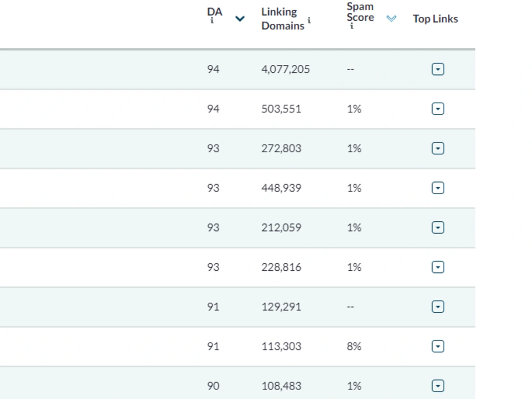Click DA 93 in the 272,803 row
The image size is (532, 399).
[x=213, y=148]
